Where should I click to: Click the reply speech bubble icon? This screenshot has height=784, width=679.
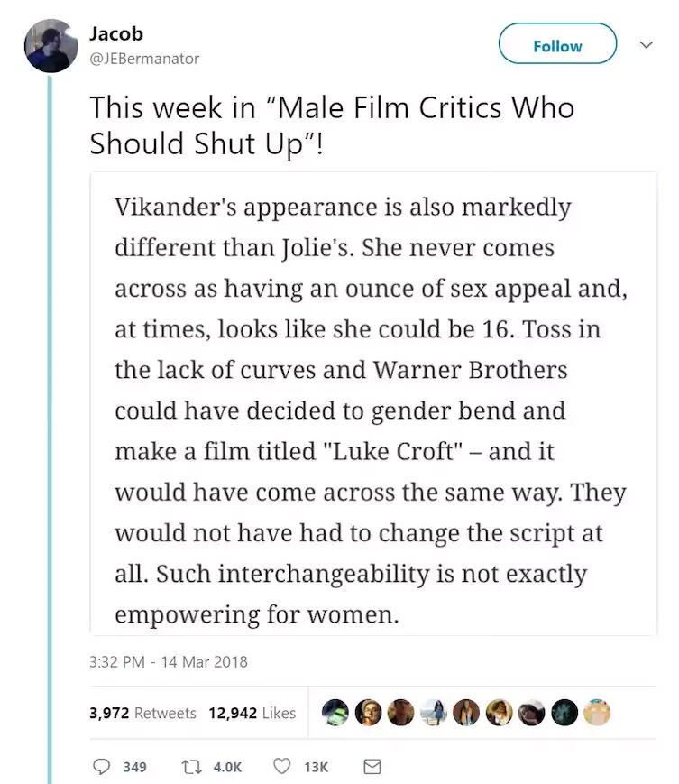102,767
